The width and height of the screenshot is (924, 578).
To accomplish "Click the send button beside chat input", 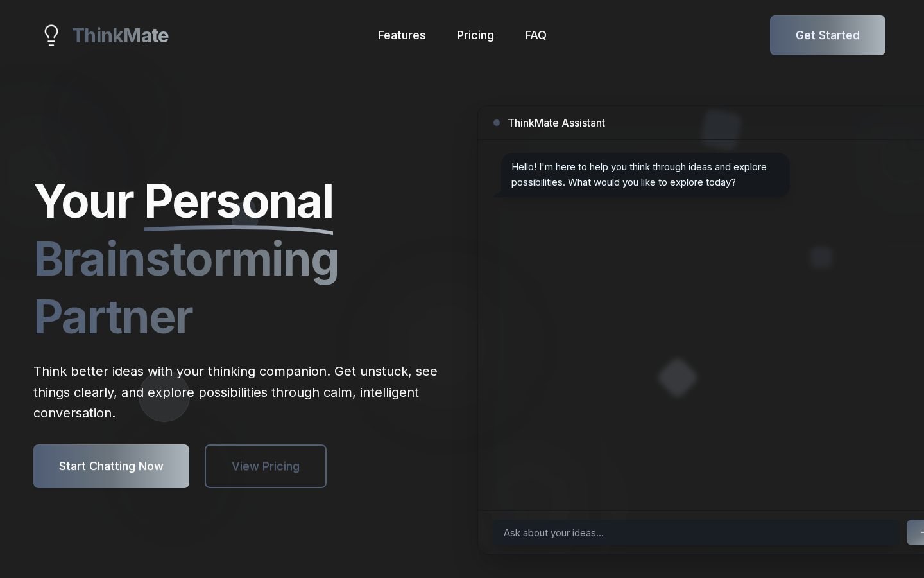I will [x=916, y=532].
